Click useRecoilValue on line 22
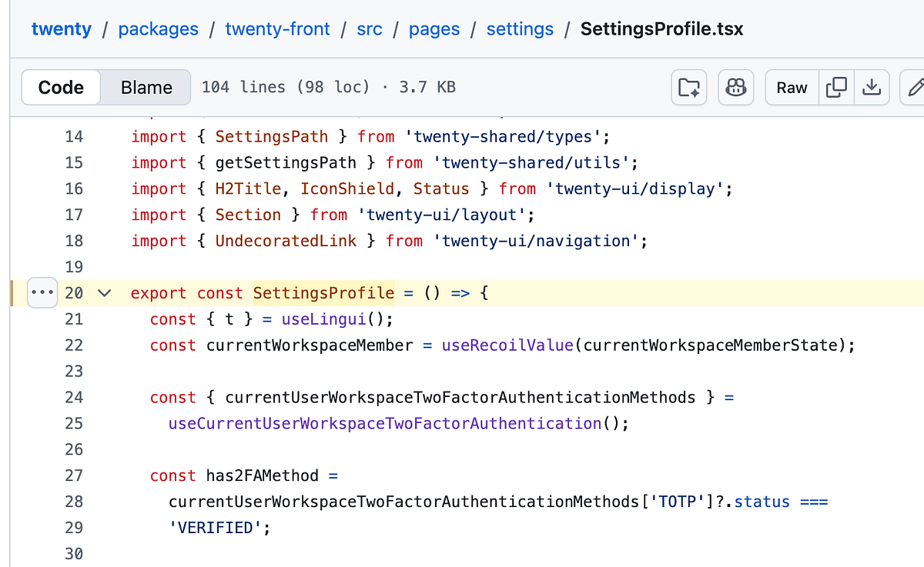This screenshot has width=924, height=567. tap(507, 345)
